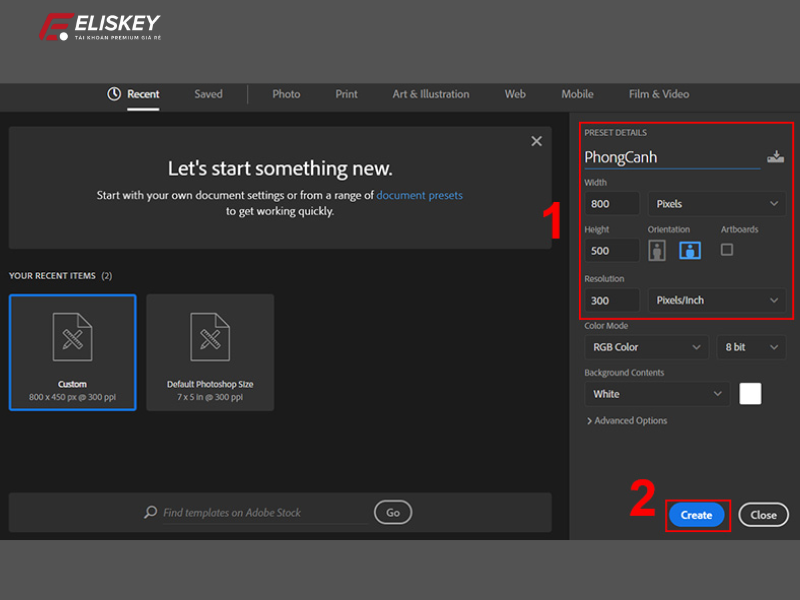800x600 pixels.
Task: Click the white background color swatch
Action: [x=750, y=394]
